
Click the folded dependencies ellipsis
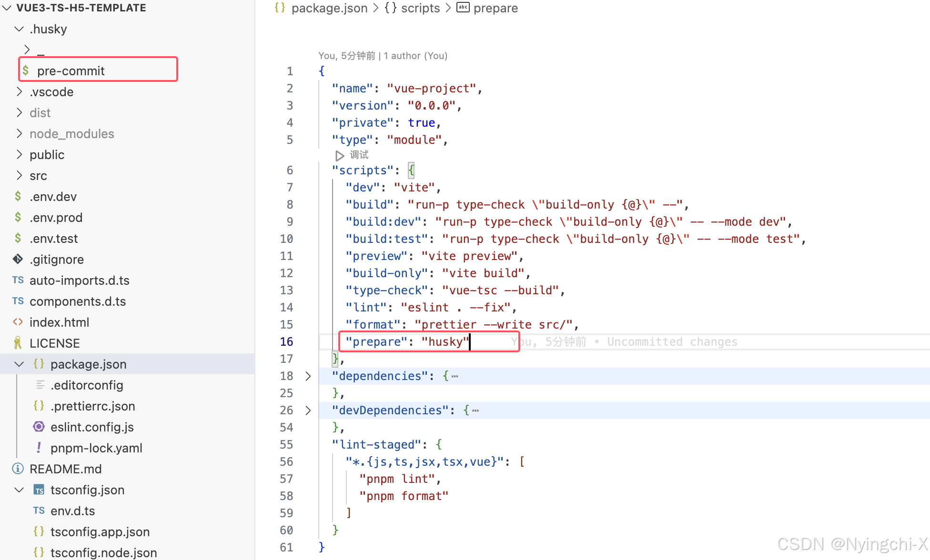[455, 376]
